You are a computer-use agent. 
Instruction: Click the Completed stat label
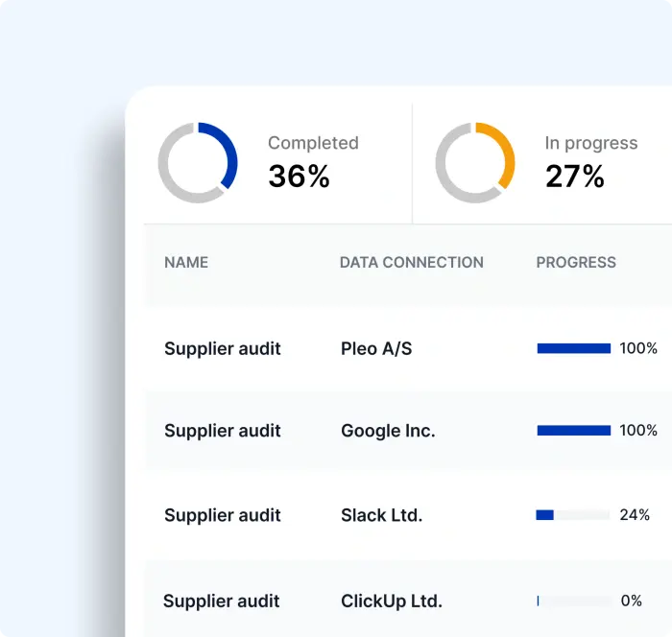click(313, 143)
